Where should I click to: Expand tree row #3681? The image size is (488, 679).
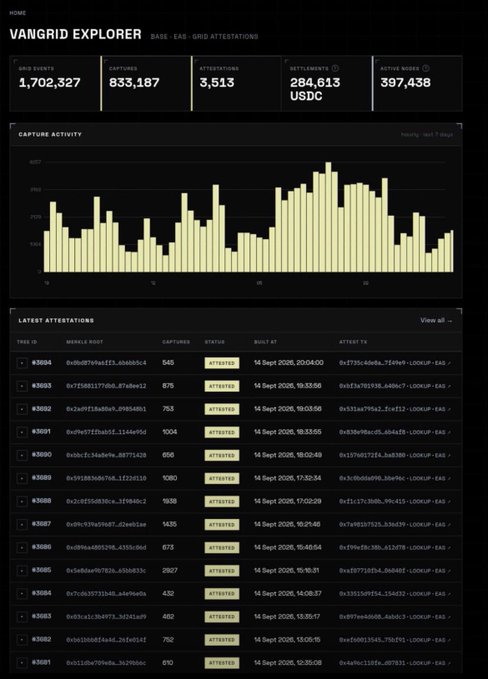click(x=22, y=663)
